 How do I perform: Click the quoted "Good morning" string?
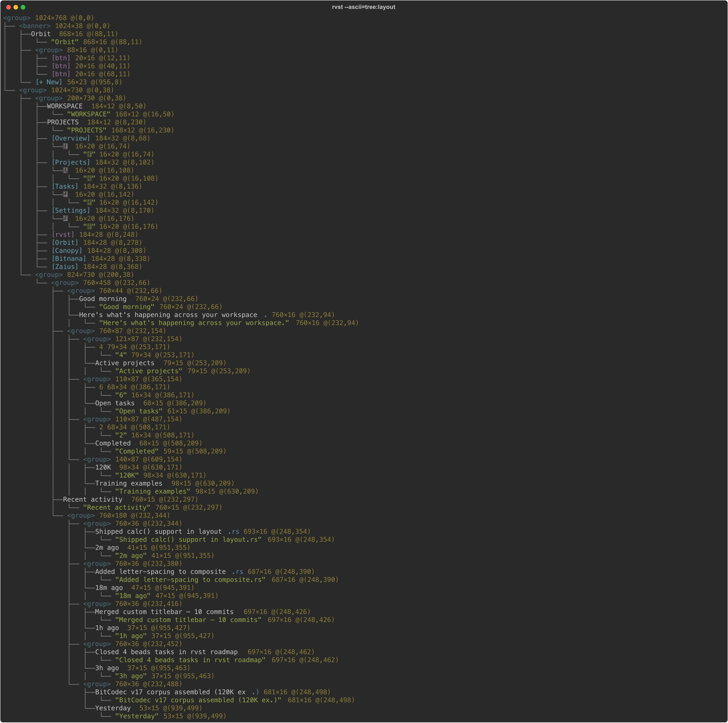pyautogui.click(x=127, y=307)
